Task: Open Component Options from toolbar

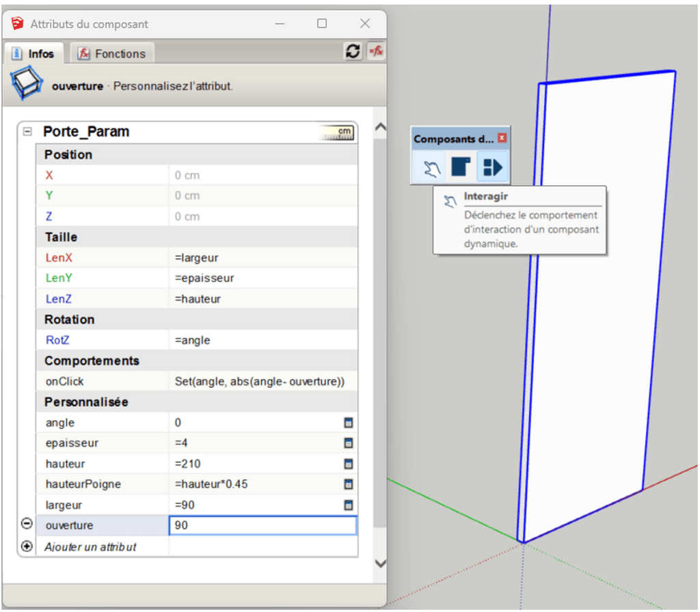Action: (x=461, y=167)
